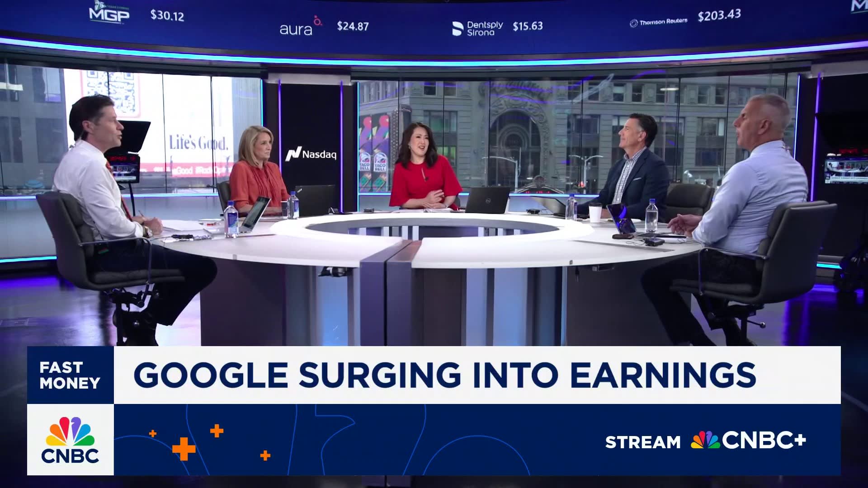Click the CNBC+ logo in lower banner
The height and width of the screenshot is (488, 868).
click(749, 441)
